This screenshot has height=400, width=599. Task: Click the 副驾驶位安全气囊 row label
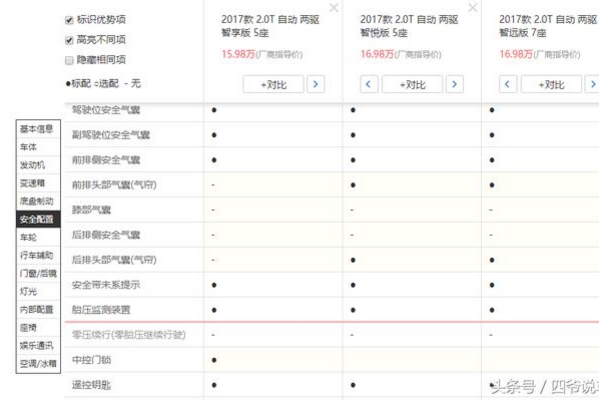click(110, 135)
